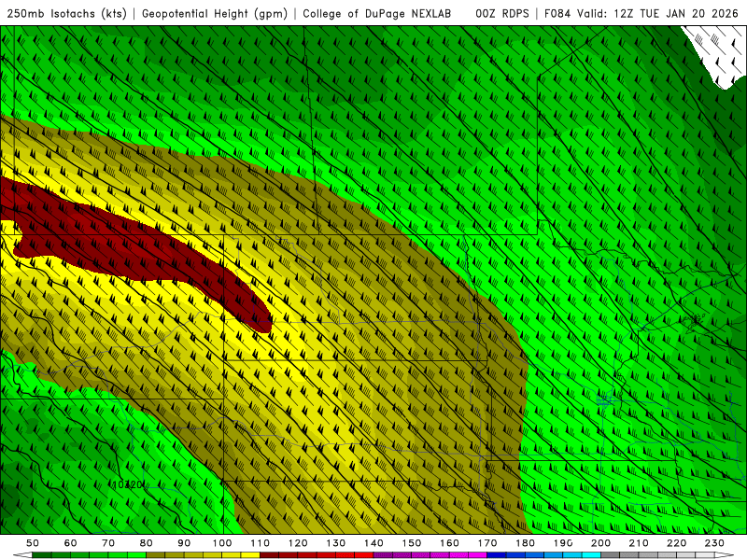Click the colorbar value 130
This screenshot has height=560, width=747.
point(335,543)
